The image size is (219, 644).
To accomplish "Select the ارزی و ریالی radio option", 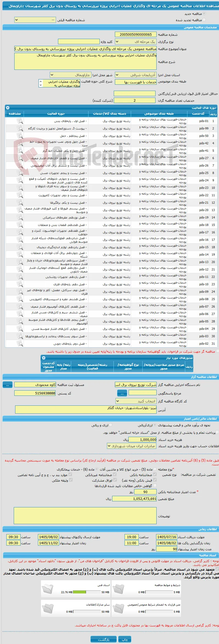I will point(111,425).
